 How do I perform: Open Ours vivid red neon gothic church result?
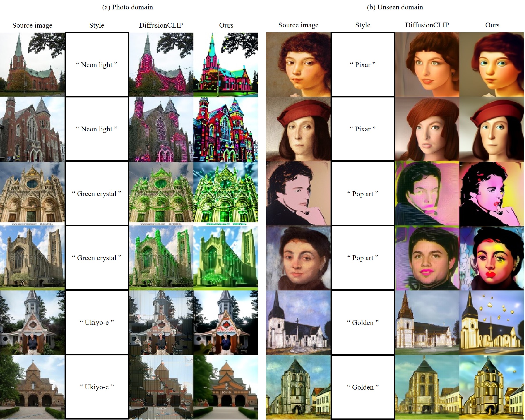click(226, 129)
